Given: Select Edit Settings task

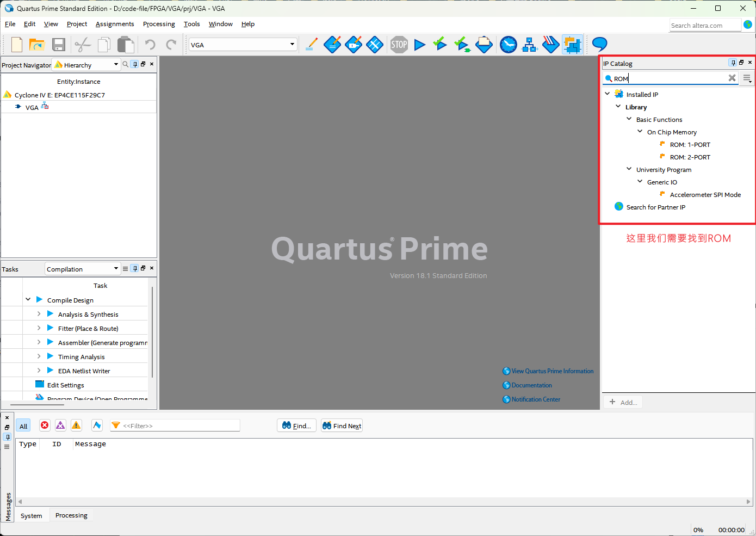Looking at the screenshot, I should coord(65,385).
